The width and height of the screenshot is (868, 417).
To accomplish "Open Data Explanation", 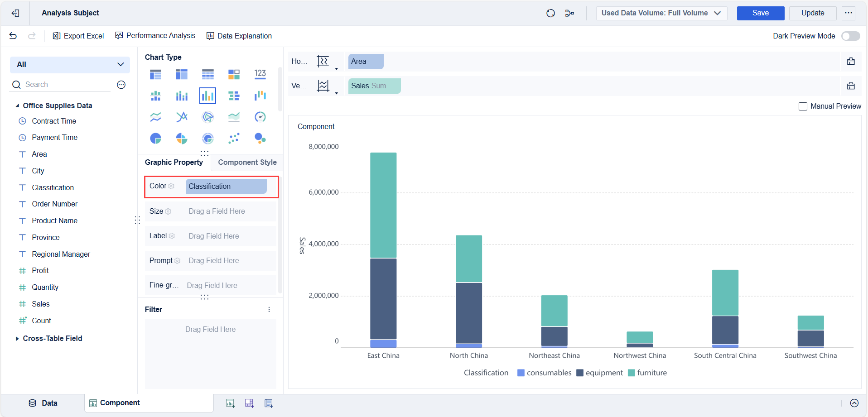I will [239, 36].
